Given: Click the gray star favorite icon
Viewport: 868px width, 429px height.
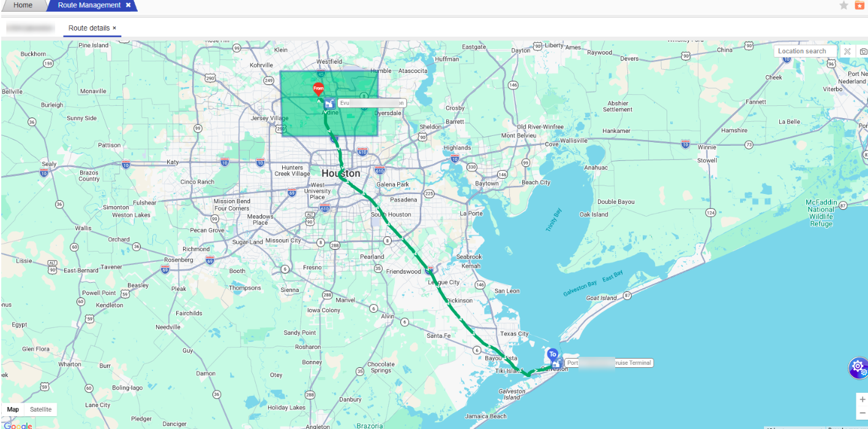Looking at the screenshot, I should tap(844, 6).
